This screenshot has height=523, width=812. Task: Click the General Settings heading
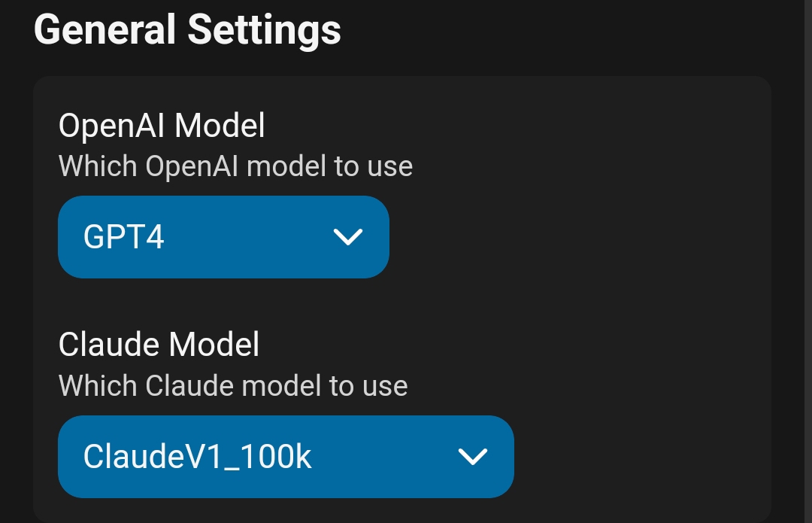coord(187,30)
